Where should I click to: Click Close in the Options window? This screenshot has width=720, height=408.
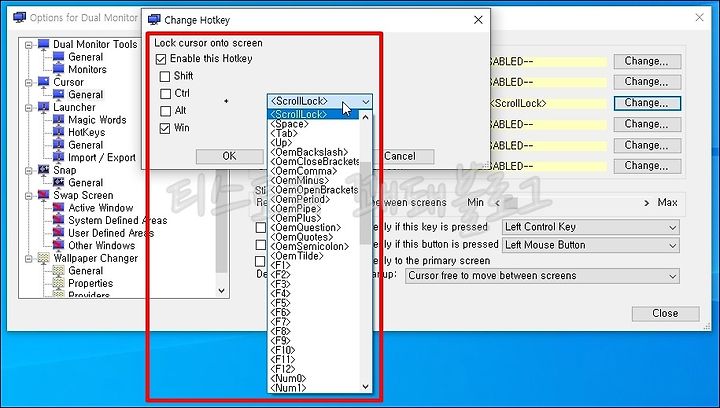click(665, 313)
